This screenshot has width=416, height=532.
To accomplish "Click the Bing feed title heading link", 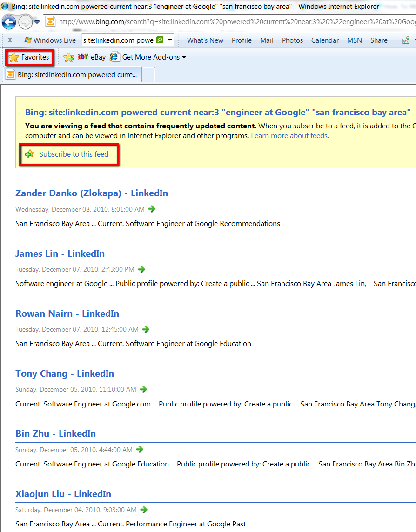I will click(218, 112).
